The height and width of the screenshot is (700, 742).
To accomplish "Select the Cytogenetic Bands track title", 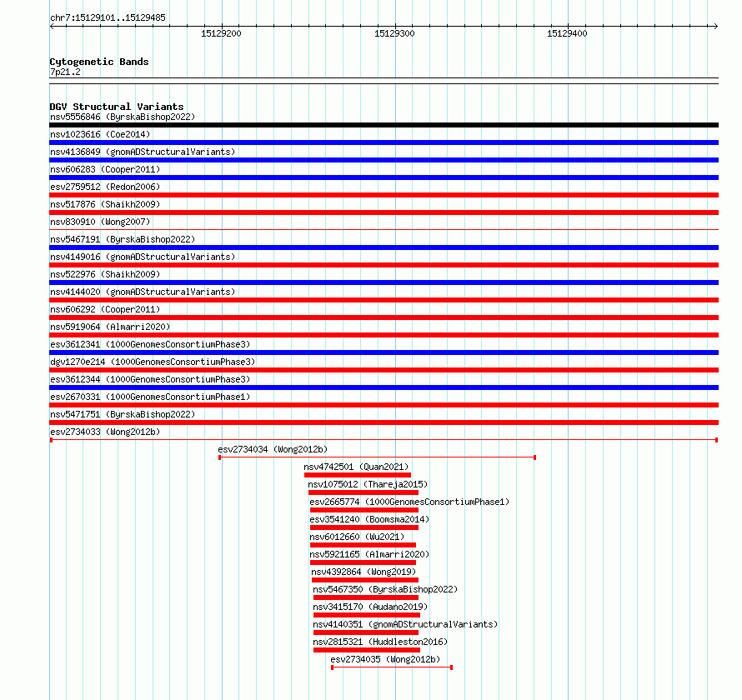I will pos(99,62).
